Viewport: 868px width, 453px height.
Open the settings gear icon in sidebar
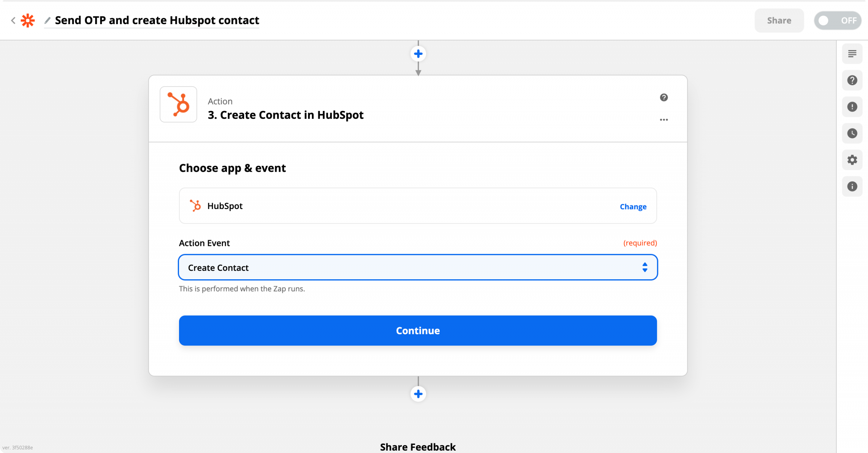(x=852, y=160)
